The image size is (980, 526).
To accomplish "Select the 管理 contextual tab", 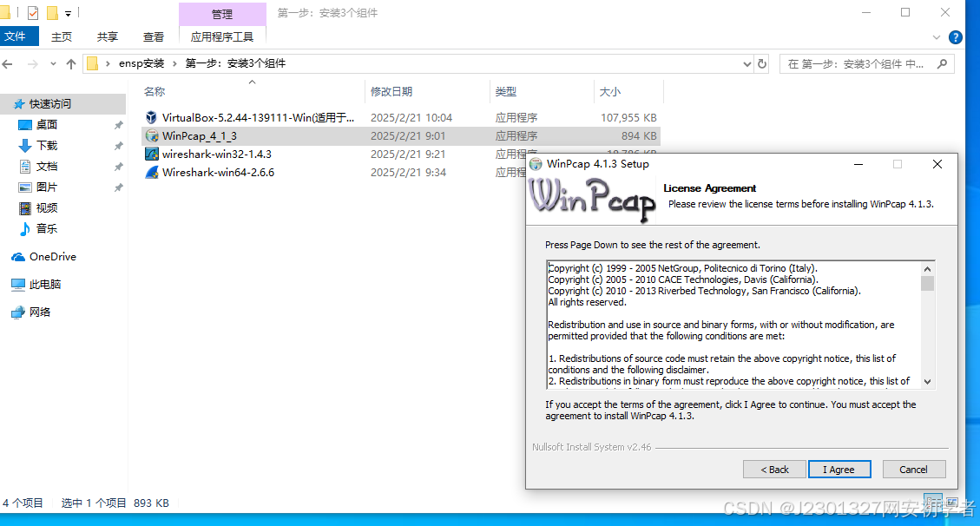I will point(222,14).
